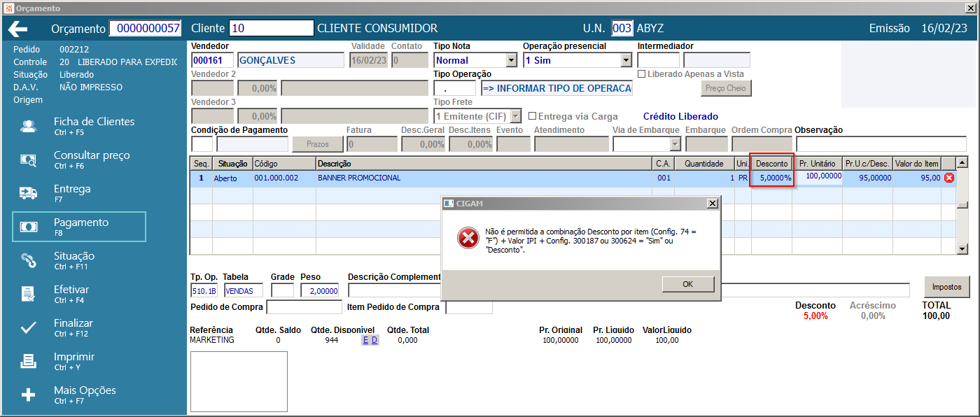980x417 pixels.
Task: Click the Intermediador first field
Action: (658, 60)
